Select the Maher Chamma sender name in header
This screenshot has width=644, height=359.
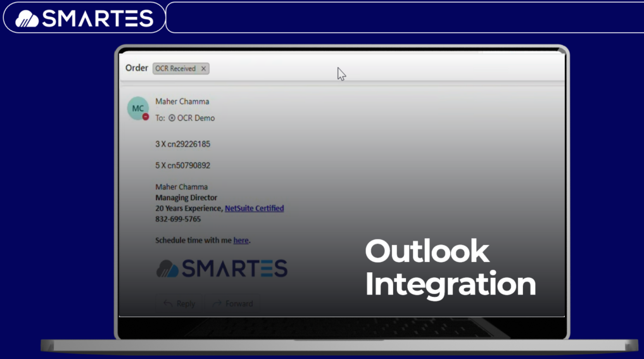[182, 101]
